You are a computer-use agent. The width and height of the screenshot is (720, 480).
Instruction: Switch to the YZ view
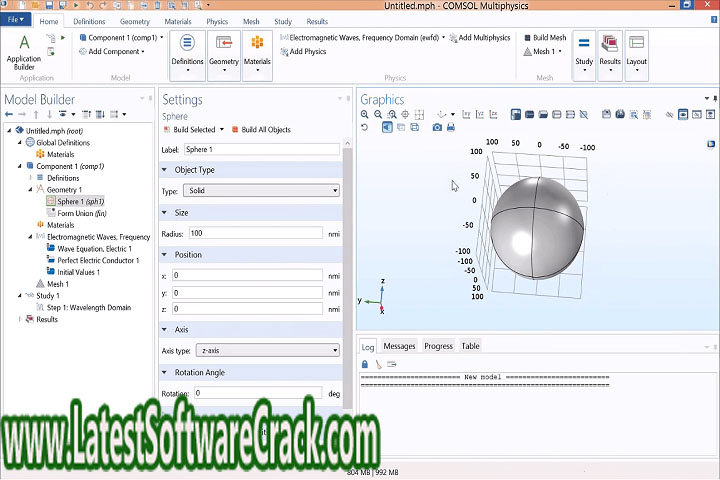480,114
